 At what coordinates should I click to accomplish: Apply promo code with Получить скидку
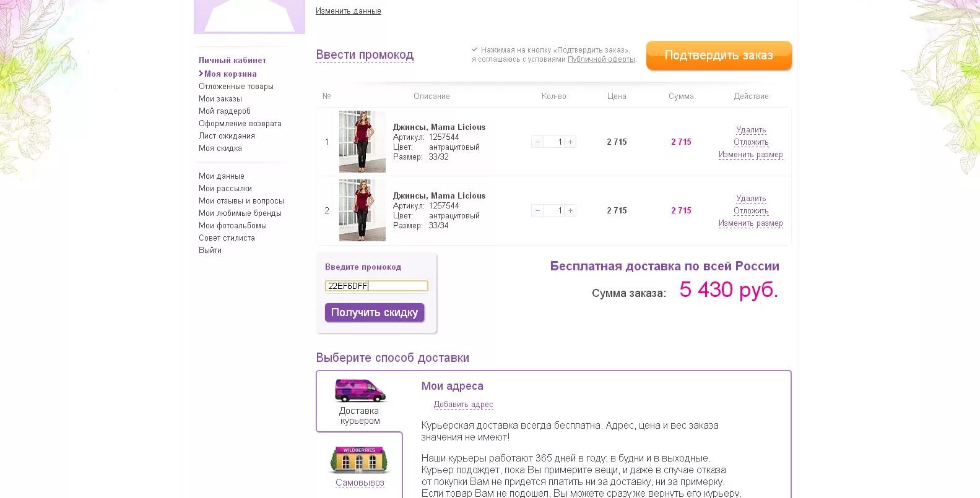[x=375, y=312]
